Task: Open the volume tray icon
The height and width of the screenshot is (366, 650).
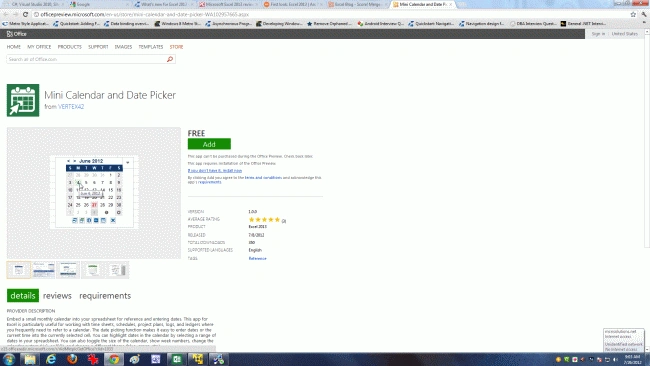Action: pos(616,359)
